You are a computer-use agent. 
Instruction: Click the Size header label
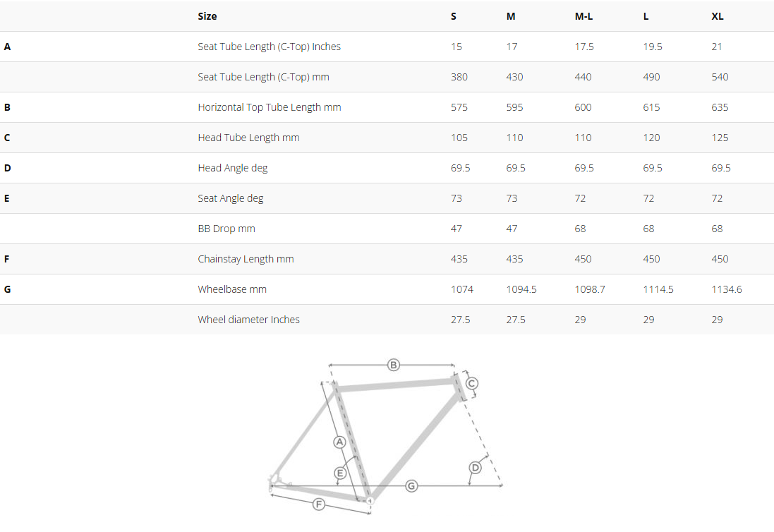tap(207, 16)
